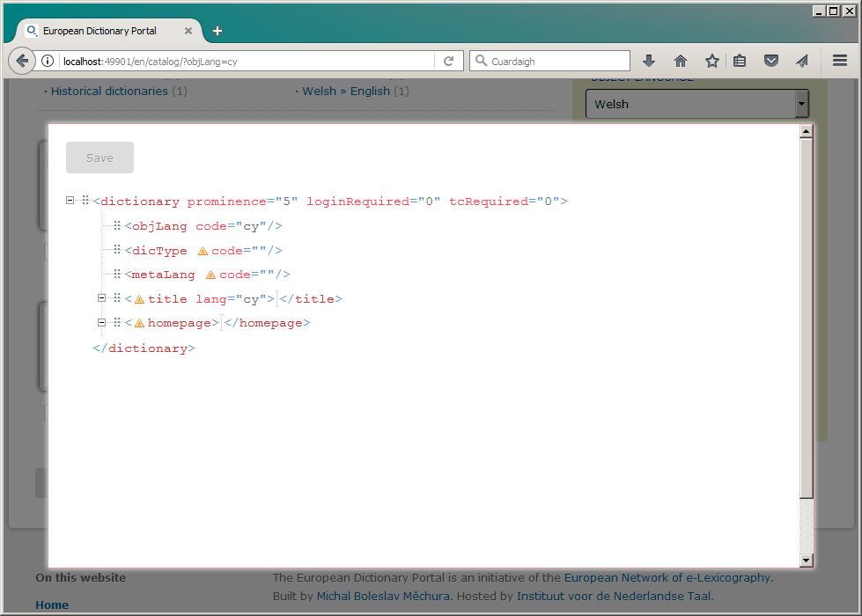Collapse the dictionary root element
The height and width of the screenshot is (616, 862).
pos(70,201)
